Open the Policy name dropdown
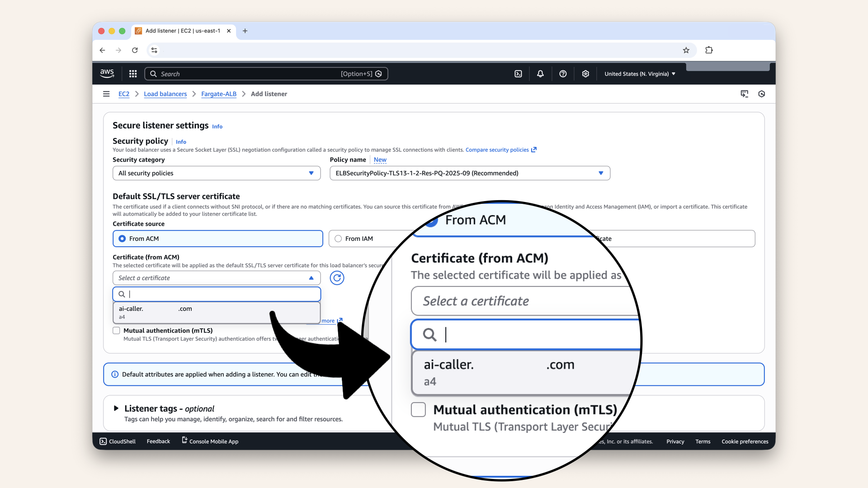868x488 pixels. (470, 173)
